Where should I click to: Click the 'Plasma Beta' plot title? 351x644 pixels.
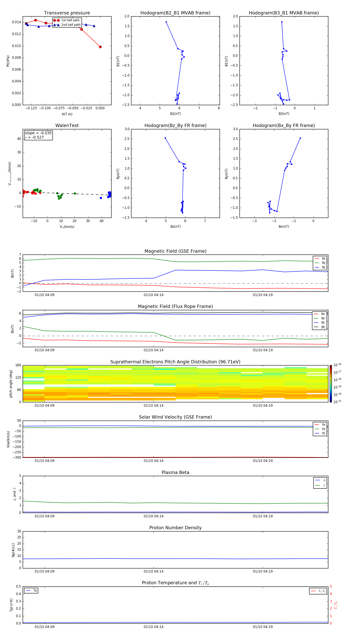[x=175, y=472]
